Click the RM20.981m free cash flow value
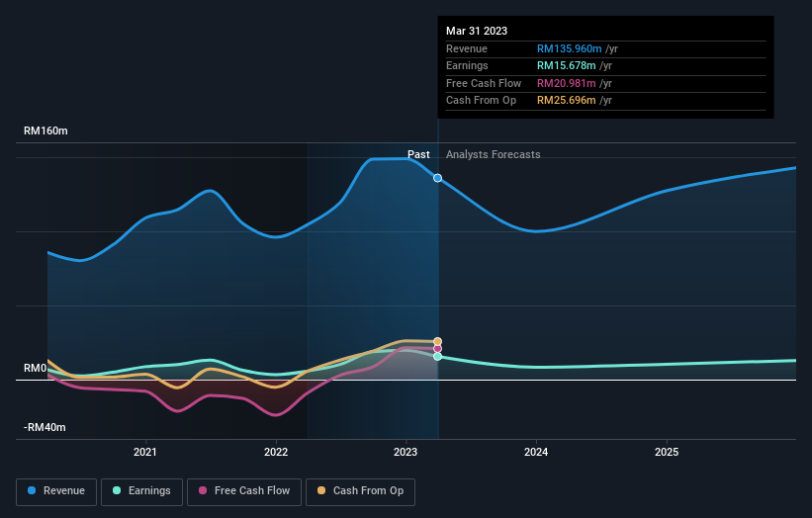 [566, 83]
